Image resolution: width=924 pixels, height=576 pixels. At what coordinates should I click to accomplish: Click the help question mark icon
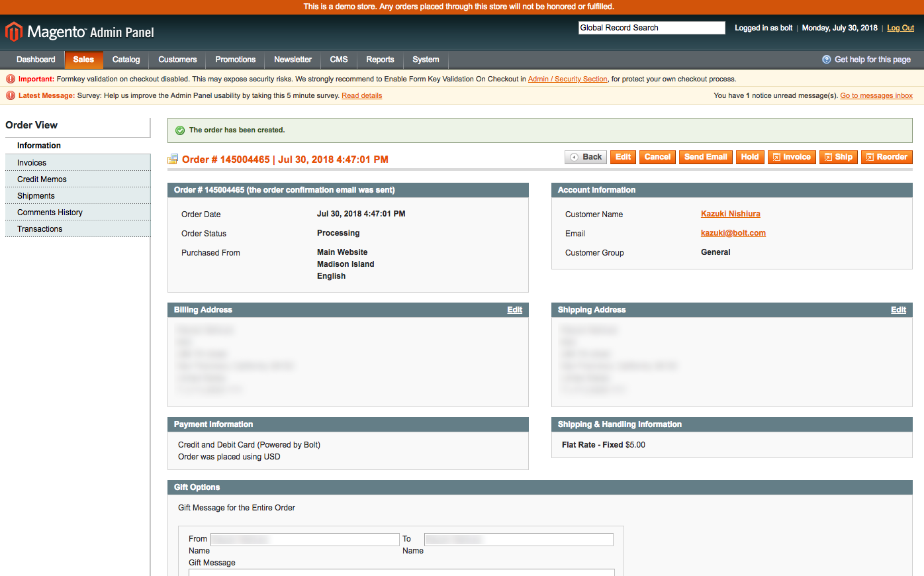[827, 60]
